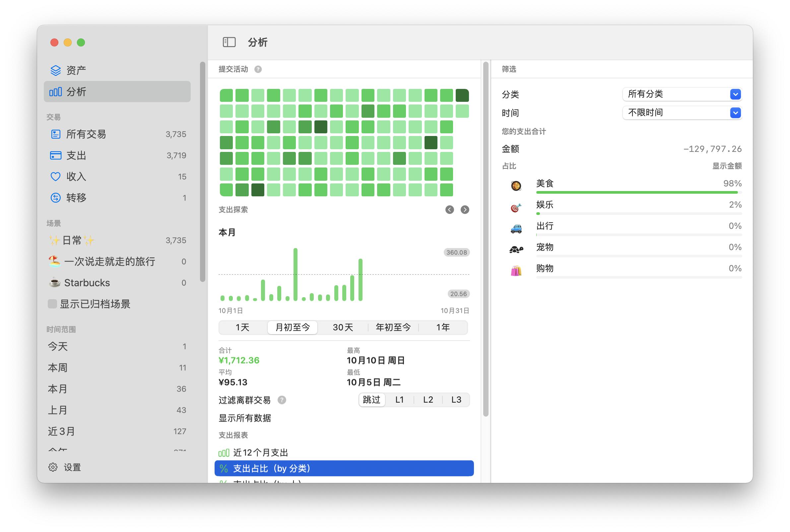
Task: Open 所有交易 transactions list
Action: click(86, 134)
